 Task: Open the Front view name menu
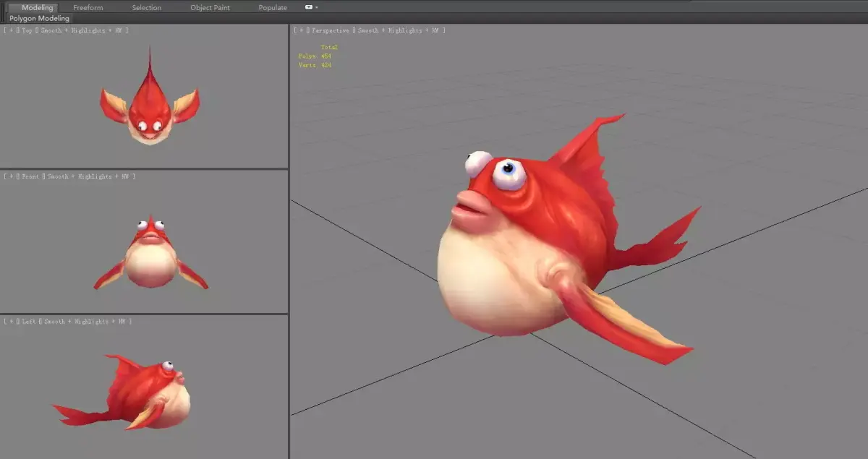(30, 176)
